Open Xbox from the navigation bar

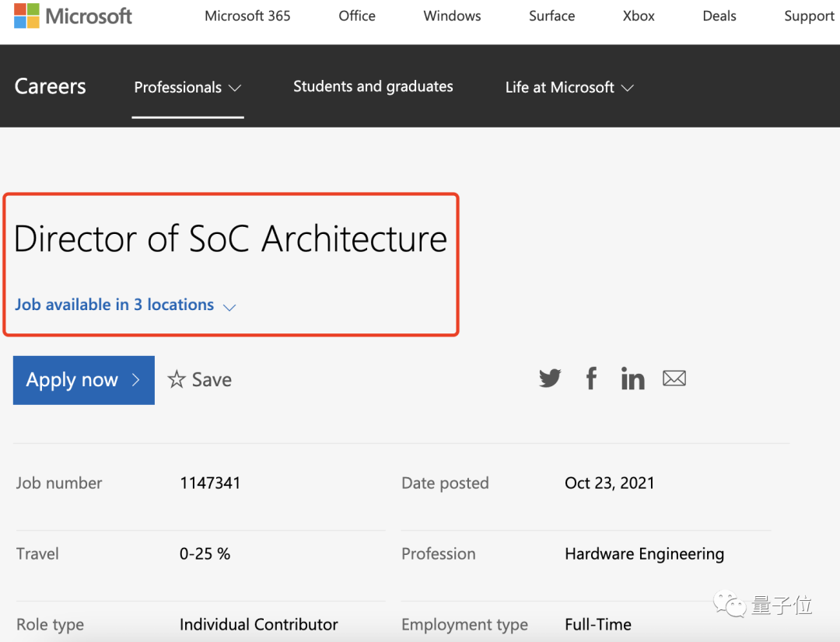click(639, 16)
